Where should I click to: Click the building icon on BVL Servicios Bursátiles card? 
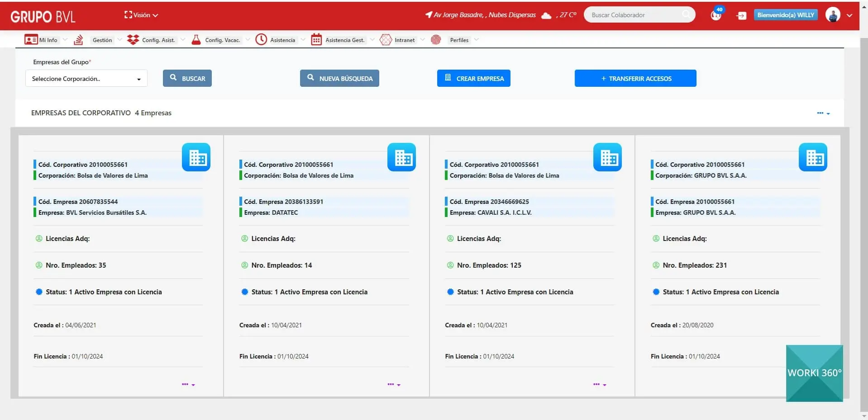[196, 157]
